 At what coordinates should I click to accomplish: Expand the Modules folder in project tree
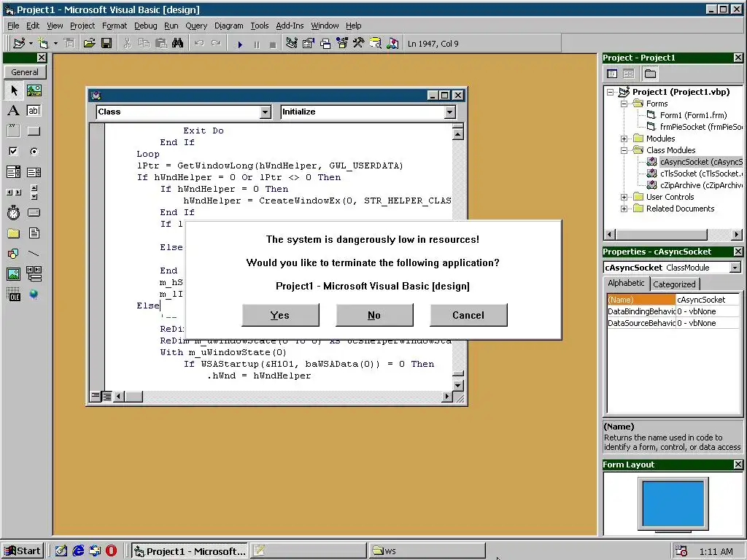point(624,139)
